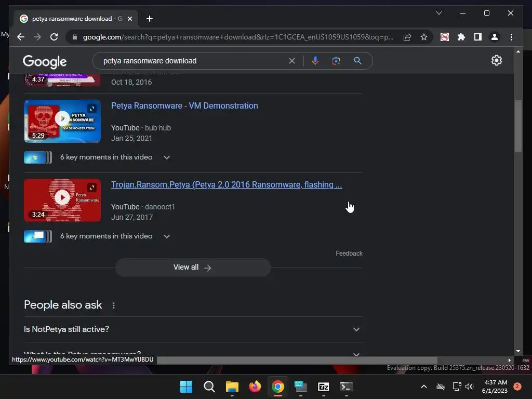
Task: Click the View all videos button
Action: pos(193,268)
